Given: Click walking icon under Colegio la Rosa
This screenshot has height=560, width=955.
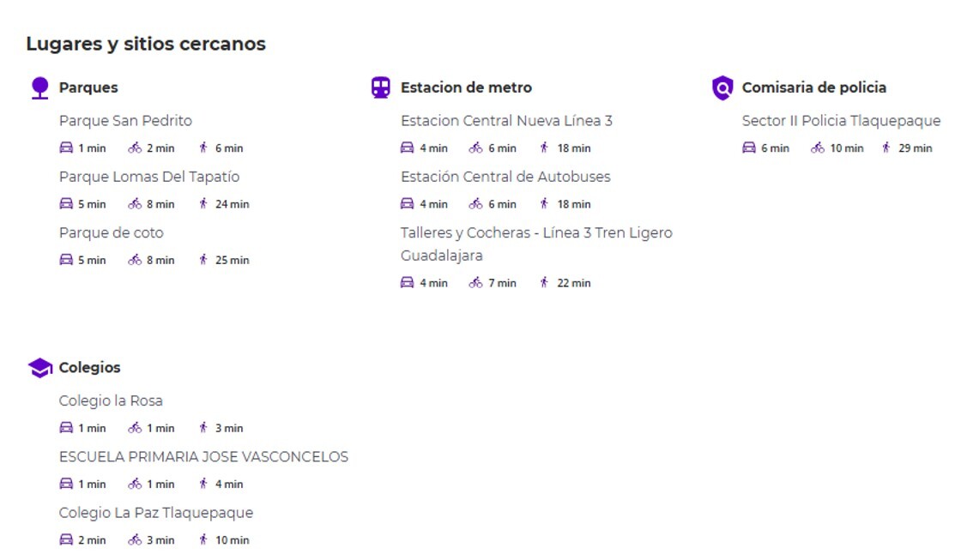Looking at the screenshot, I should tap(203, 428).
